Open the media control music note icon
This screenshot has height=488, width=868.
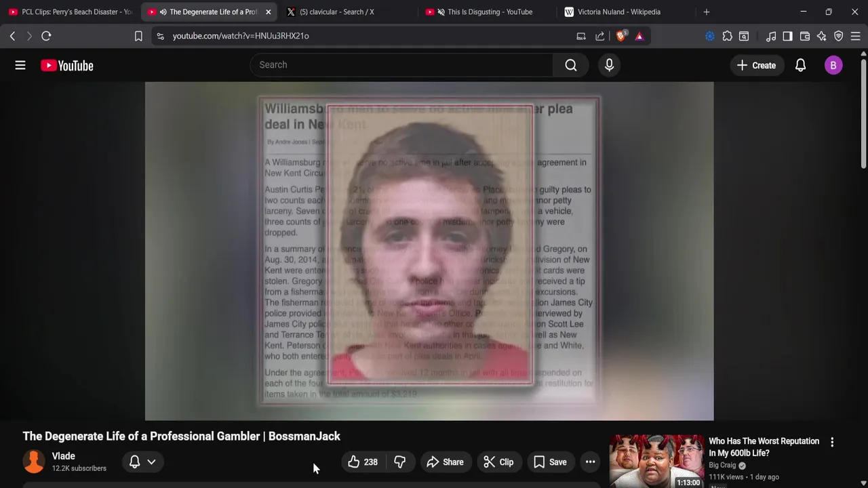(x=771, y=36)
